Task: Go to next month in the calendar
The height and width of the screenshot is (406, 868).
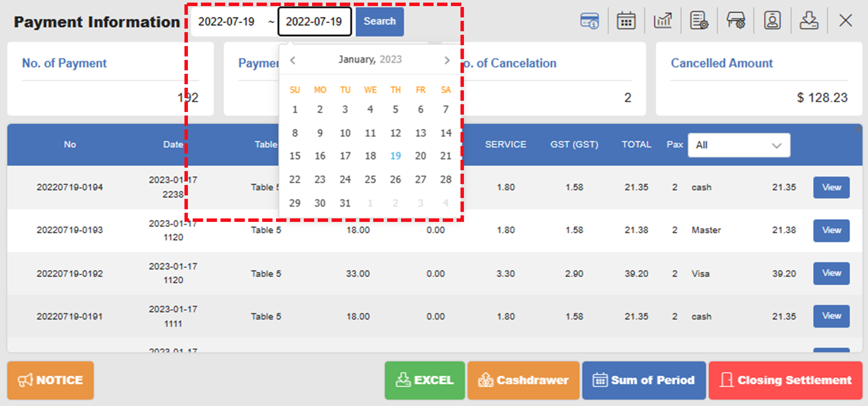Action: click(447, 60)
